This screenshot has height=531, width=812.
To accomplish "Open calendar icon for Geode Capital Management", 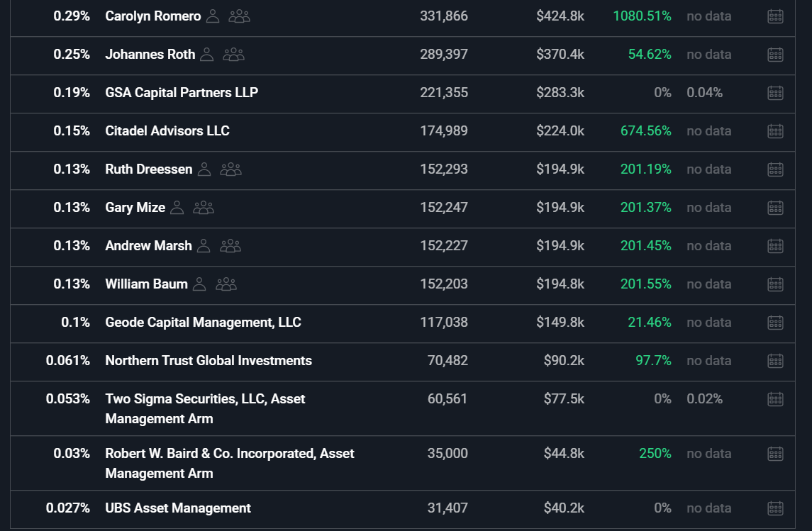I will click(x=775, y=323).
